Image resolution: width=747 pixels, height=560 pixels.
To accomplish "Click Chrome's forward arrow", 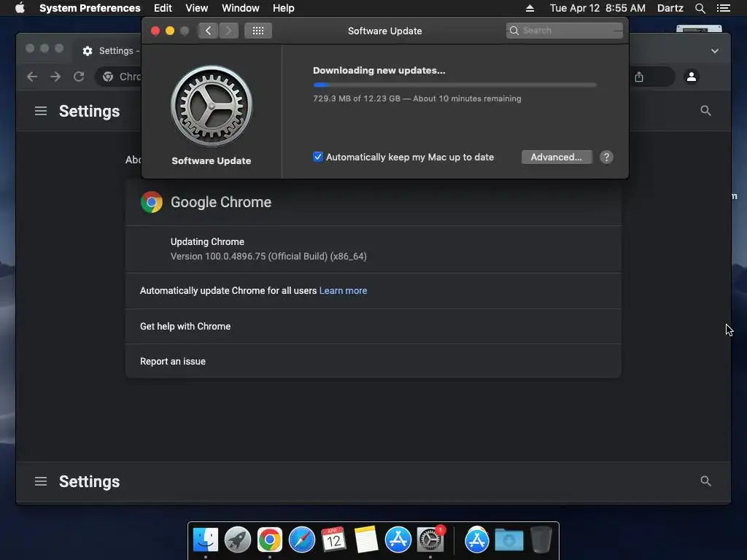I will click(x=55, y=77).
